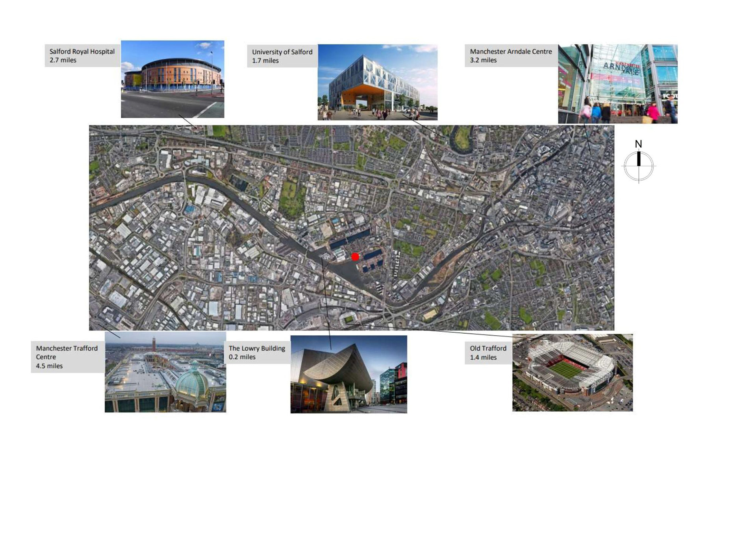Click The Lowry Building 0.2 miles label
Viewport: 756px width, 534px height.
point(257,352)
